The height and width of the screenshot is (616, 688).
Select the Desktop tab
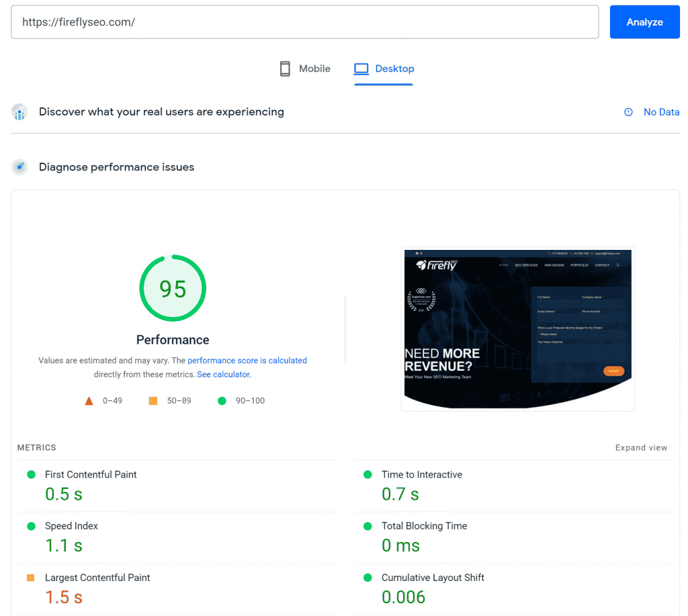[x=384, y=69]
